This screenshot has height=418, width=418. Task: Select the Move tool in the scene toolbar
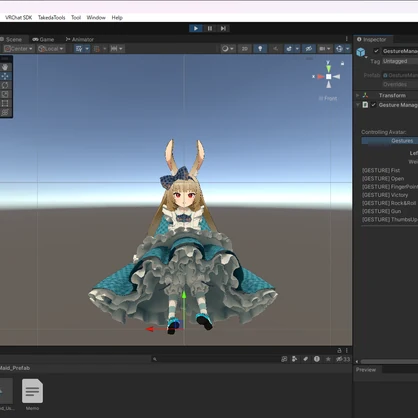[5, 76]
